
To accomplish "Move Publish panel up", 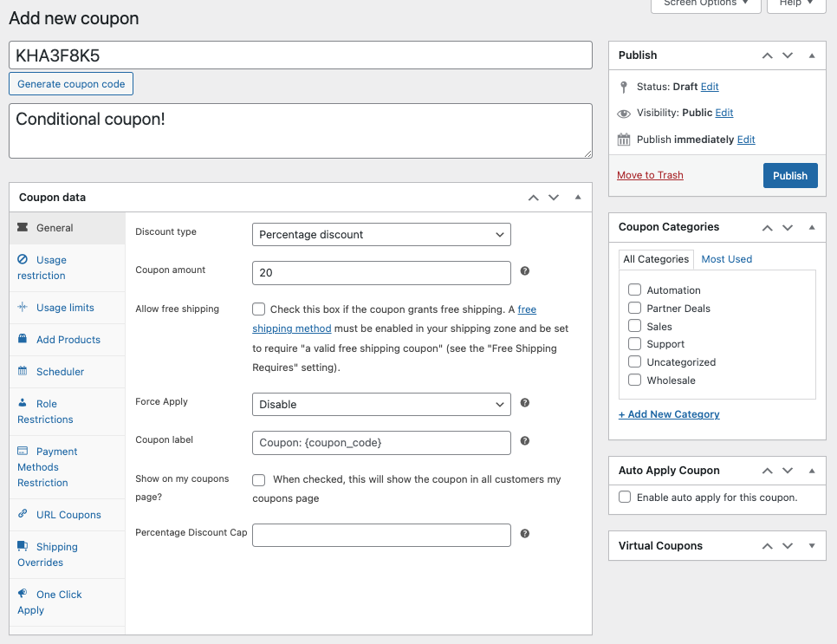I will point(767,55).
